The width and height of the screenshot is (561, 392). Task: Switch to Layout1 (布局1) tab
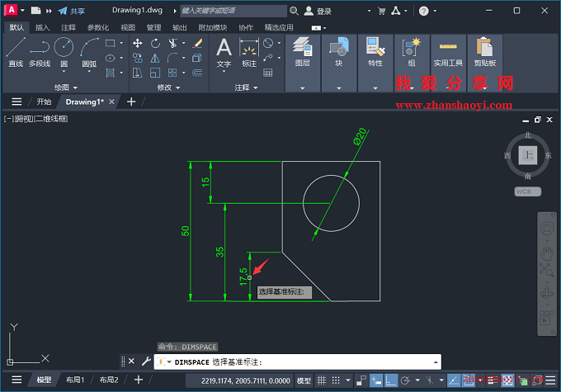click(x=75, y=380)
